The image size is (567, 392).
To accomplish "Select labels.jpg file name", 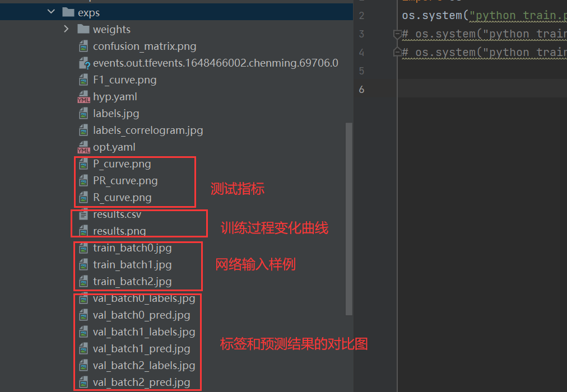I will point(116,114).
